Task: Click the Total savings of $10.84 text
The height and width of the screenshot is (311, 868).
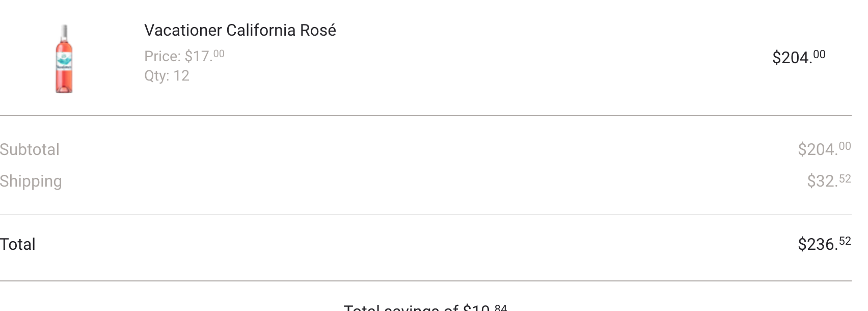Action: click(x=425, y=307)
